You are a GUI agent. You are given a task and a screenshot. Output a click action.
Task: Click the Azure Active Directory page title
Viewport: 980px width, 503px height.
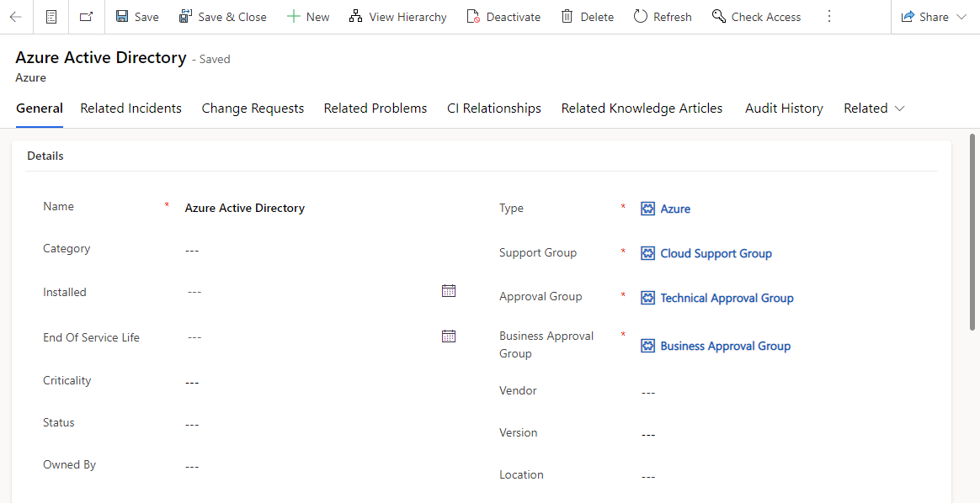coord(101,57)
